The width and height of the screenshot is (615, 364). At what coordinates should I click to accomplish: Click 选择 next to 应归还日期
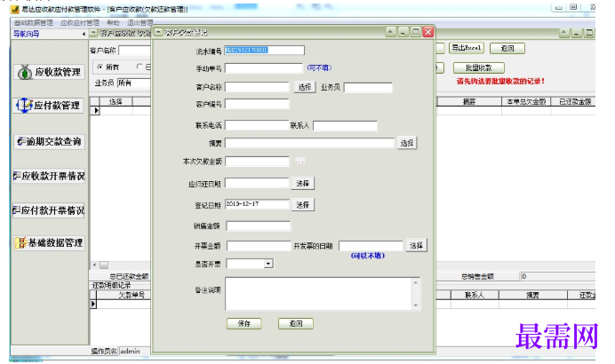pos(303,184)
